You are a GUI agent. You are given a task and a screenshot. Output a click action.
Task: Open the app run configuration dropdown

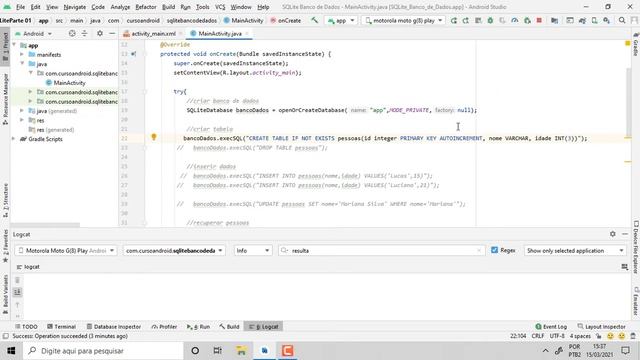coord(341,20)
